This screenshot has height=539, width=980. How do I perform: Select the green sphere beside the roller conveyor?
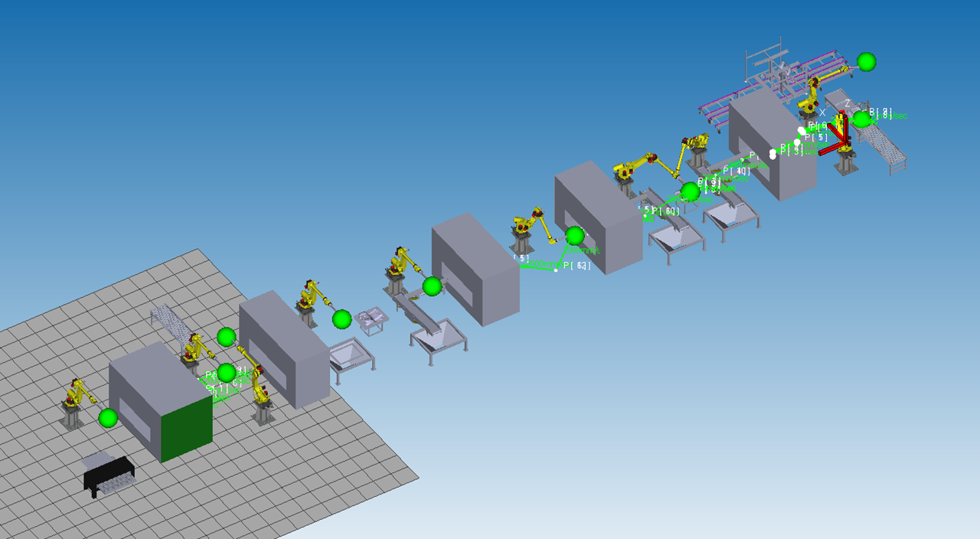point(862,119)
